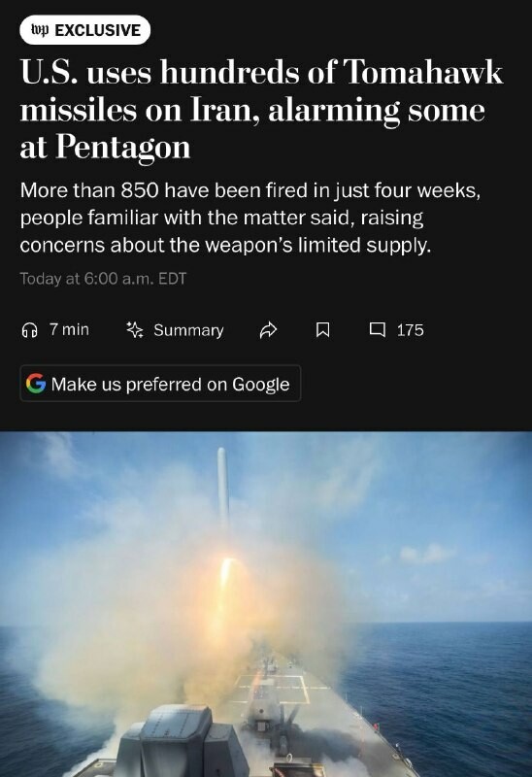532x777 pixels.
Task: Select 'Make us preferred on Google'
Action: (160, 384)
